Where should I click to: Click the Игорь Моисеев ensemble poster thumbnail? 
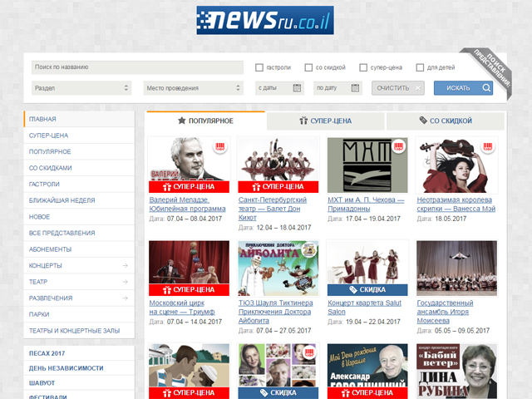456,268
